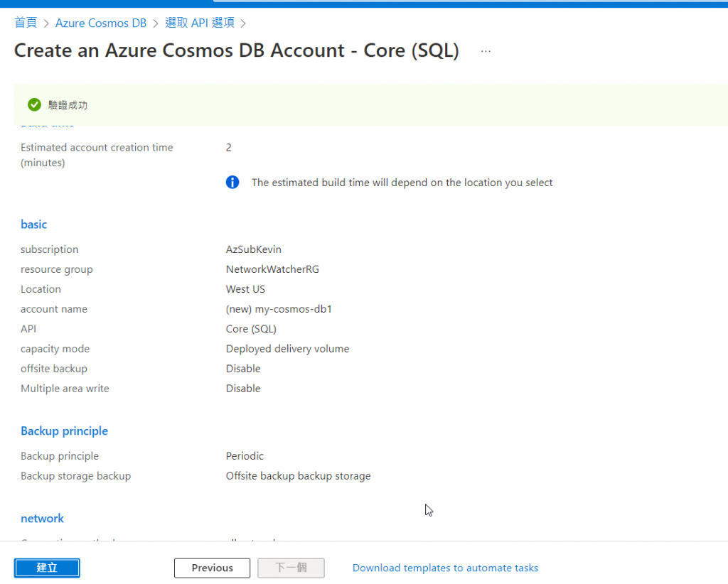Click the (new) my-cosmos-db1 account name

pyautogui.click(x=279, y=309)
